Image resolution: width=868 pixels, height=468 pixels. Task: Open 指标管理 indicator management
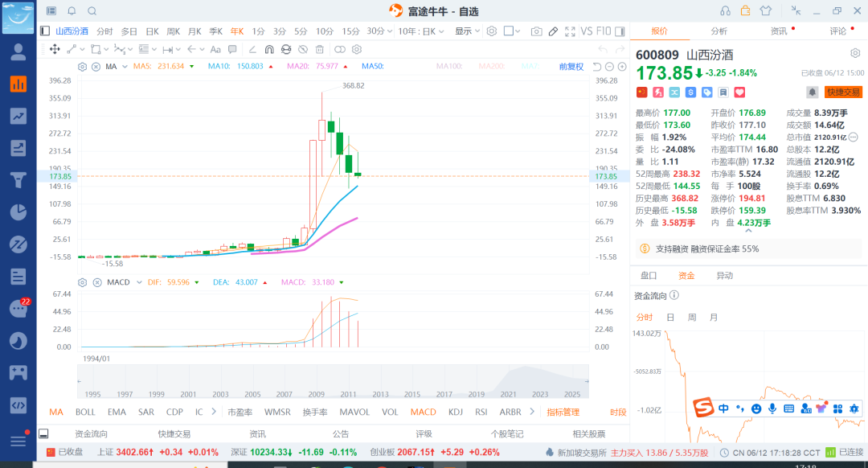point(563,412)
